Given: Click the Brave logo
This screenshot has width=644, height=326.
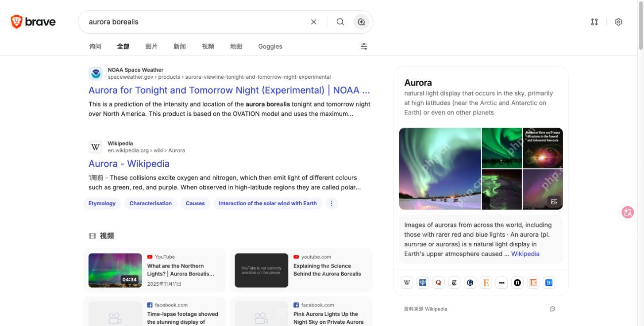Looking at the screenshot, I should tap(33, 22).
